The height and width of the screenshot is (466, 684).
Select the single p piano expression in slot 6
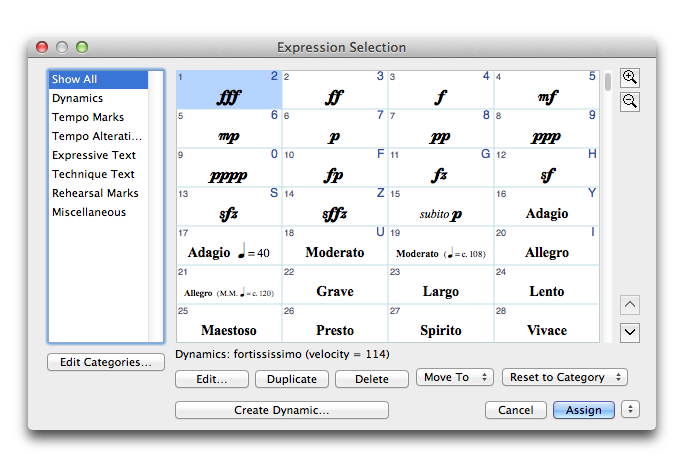point(335,129)
